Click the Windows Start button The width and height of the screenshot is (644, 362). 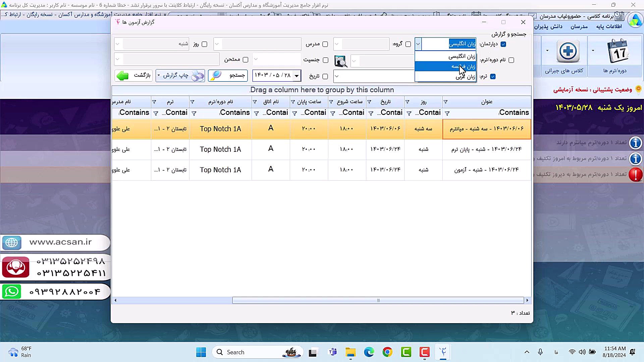pos(201,352)
